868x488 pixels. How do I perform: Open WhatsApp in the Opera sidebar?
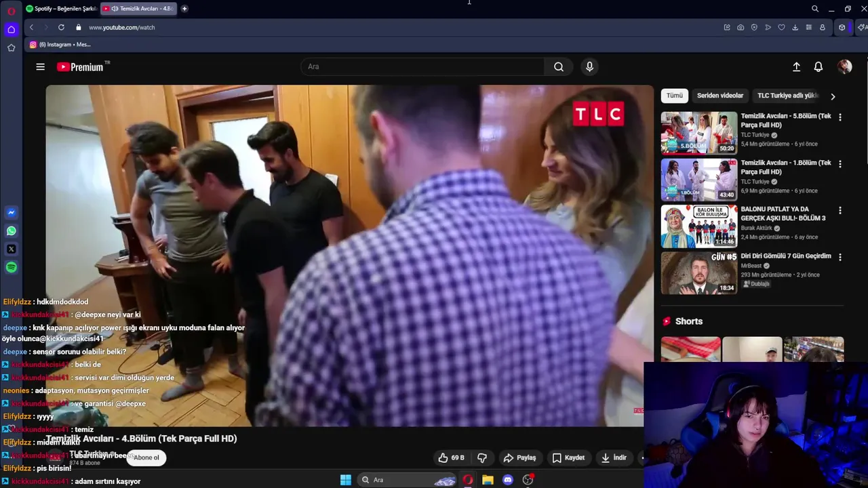pos(11,231)
